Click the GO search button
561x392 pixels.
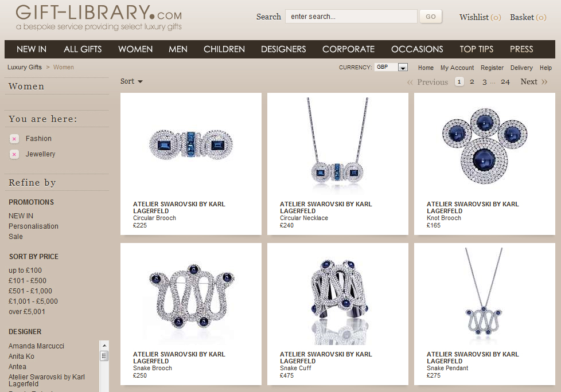coord(431,17)
